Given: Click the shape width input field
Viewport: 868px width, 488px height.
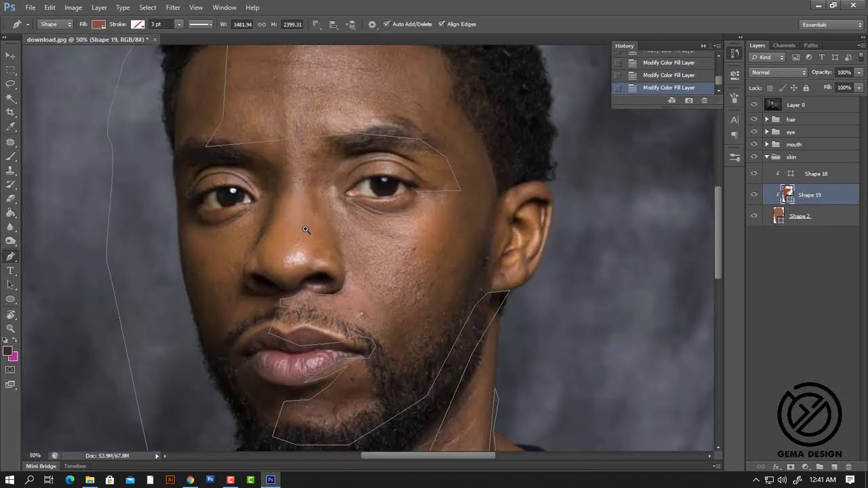Looking at the screenshot, I should pos(242,24).
